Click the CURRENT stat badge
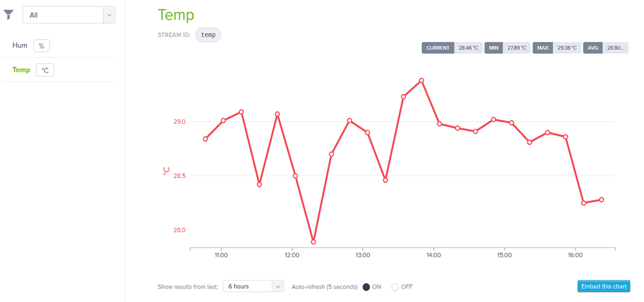Viewport: 644px width, 302px height. (x=438, y=48)
